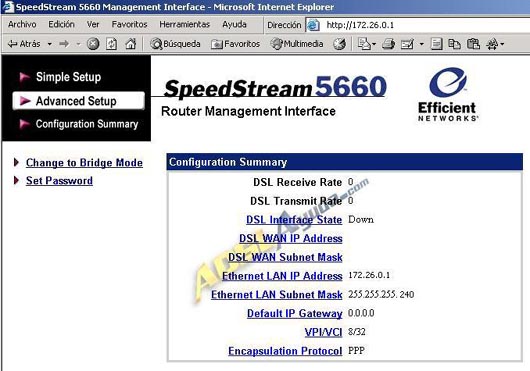Viewport: 530px width, 371px height.
Task: Open the History icon beside Multimedia
Action: (x=339, y=44)
